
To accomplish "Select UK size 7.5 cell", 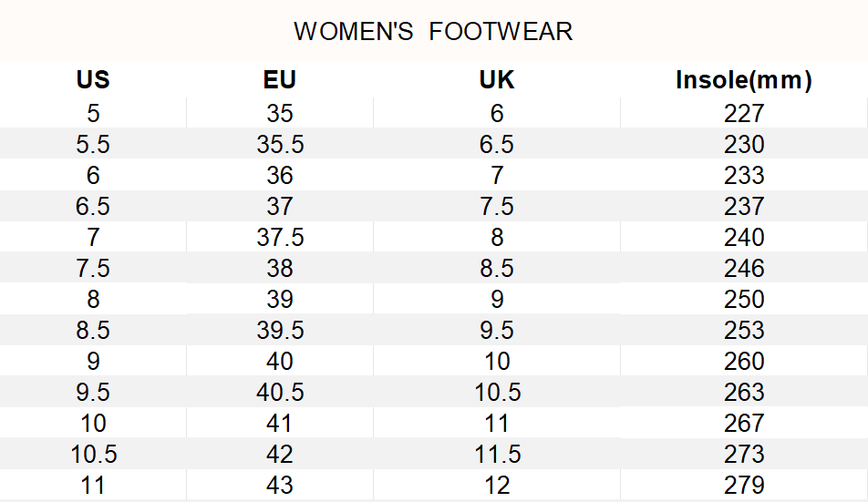I will [497, 206].
